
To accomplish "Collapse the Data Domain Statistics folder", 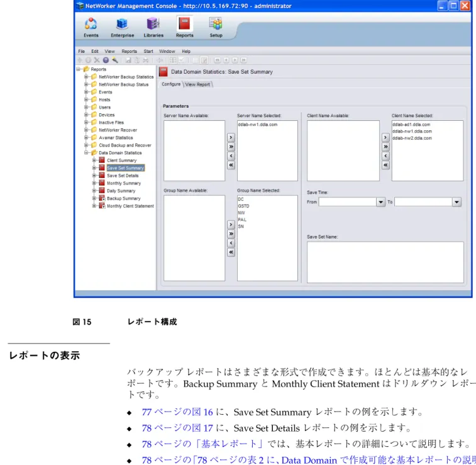I will (86, 153).
